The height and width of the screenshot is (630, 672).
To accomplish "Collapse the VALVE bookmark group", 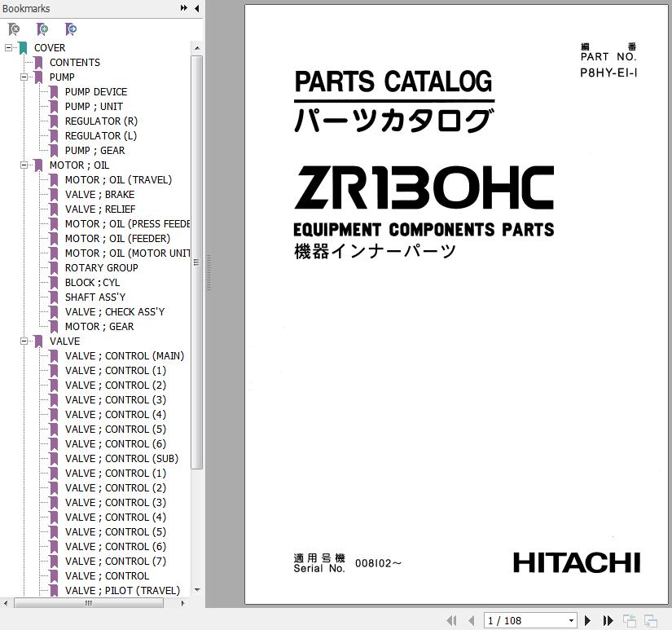I will 24,341.
